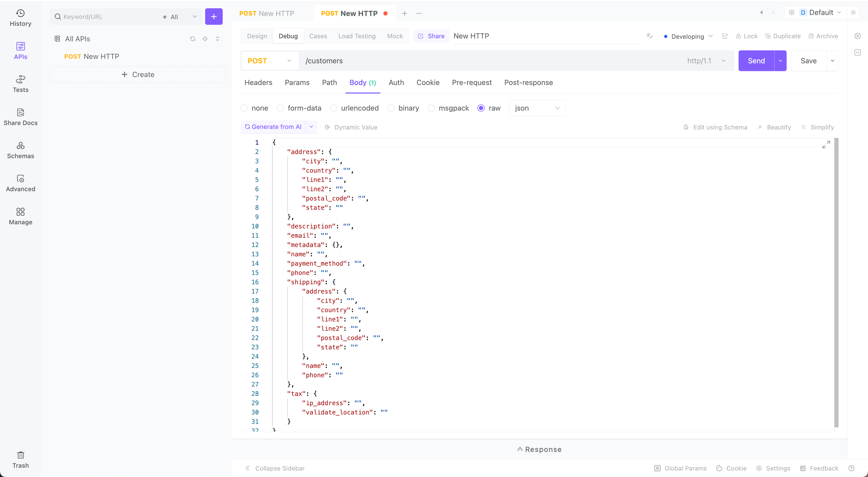Open the json raw format dropdown
868x477 pixels.
[537, 108]
